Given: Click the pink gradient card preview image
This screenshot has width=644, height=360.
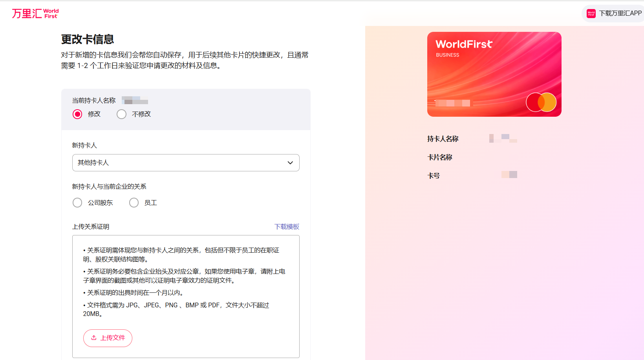Looking at the screenshot, I should (494, 74).
